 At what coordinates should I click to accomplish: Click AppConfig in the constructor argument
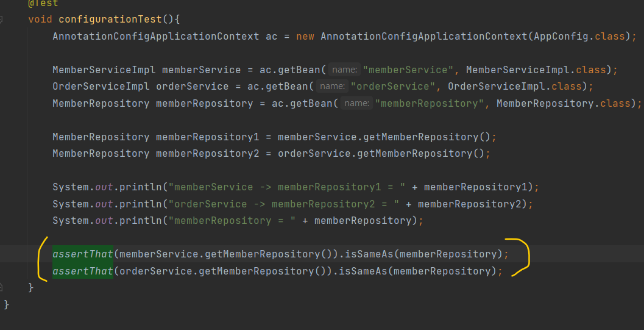562,36
